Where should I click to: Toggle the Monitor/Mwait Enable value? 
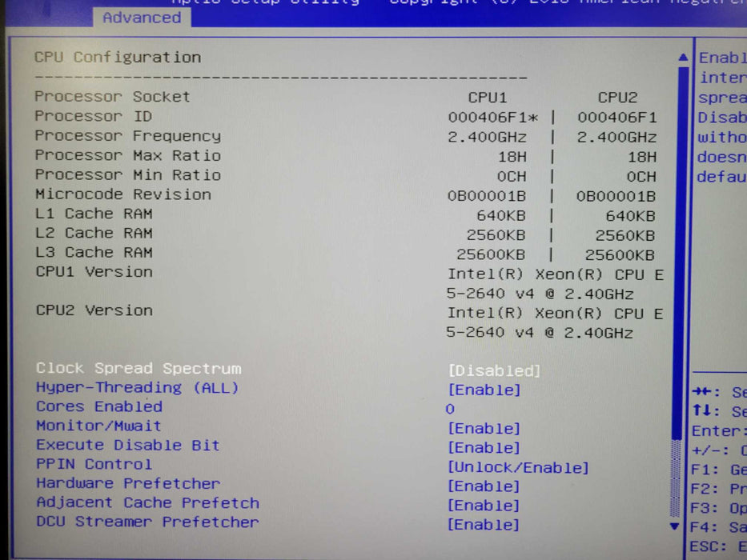point(484,429)
